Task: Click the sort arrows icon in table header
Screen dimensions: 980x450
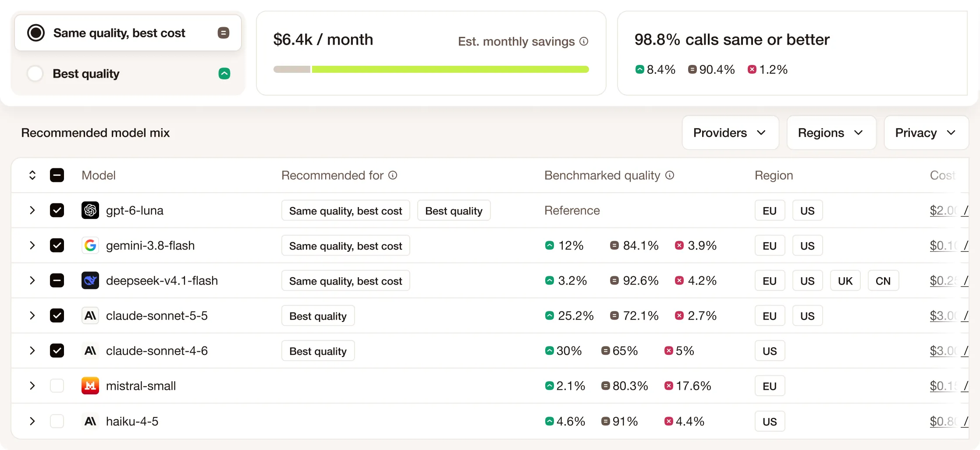Action: coord(32,175)
